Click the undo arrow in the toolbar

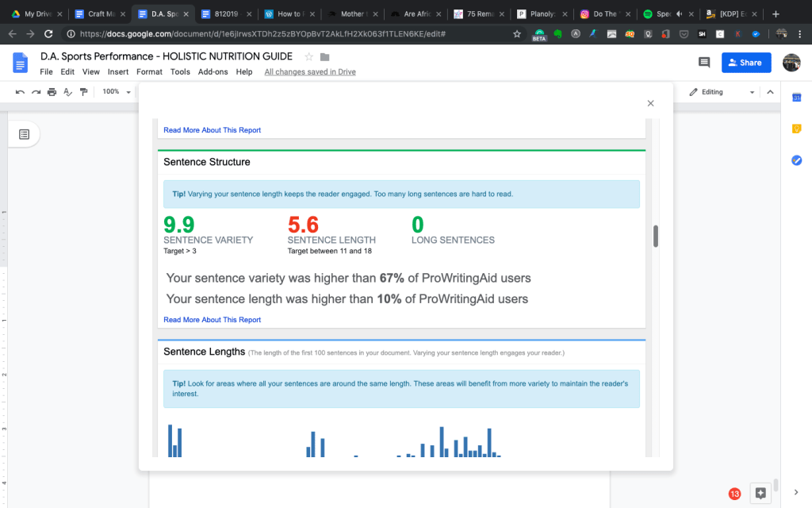(20, 92)
